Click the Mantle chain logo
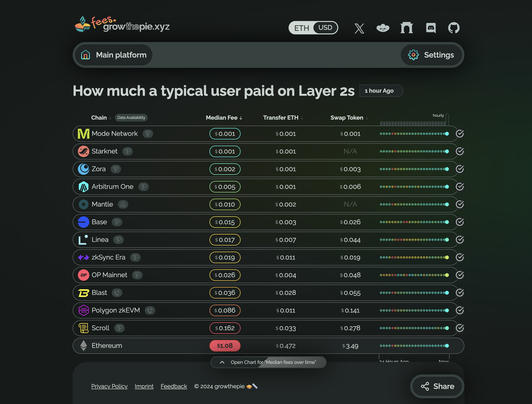Image resolution: width=532 pixels, height=404 pixels. (x=84, y=204)
